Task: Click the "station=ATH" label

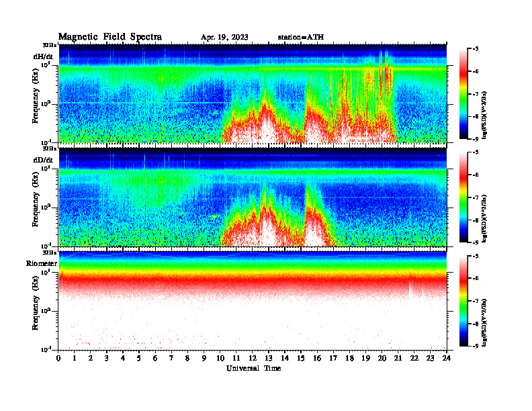Action: (301, 38)
